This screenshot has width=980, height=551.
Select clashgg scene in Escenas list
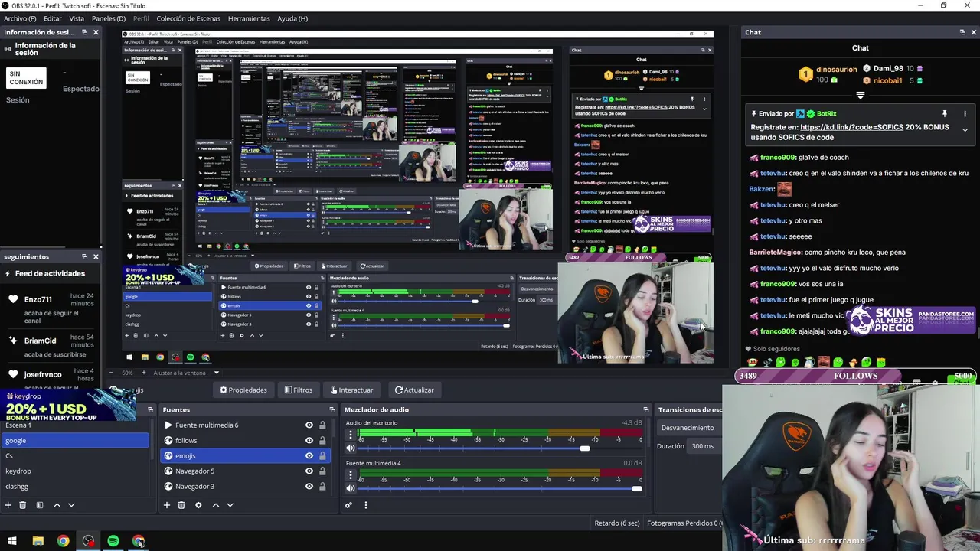click(74, 487)
